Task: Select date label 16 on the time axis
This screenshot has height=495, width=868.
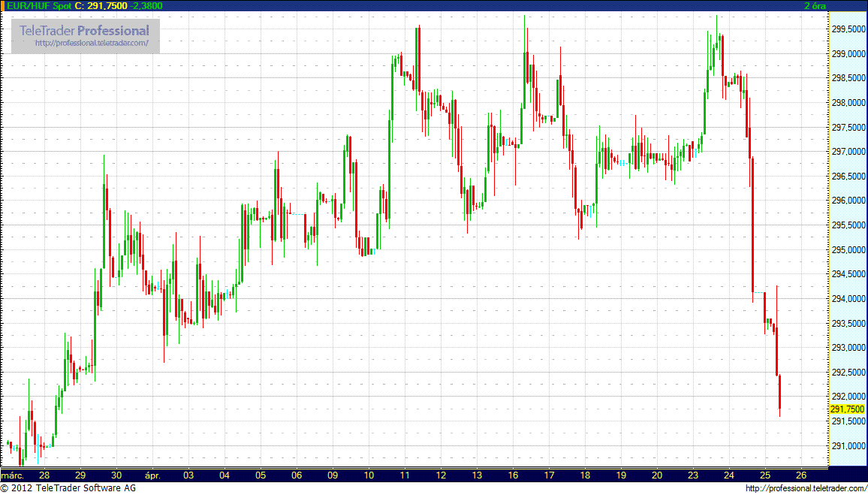Action: click(513, 475)
